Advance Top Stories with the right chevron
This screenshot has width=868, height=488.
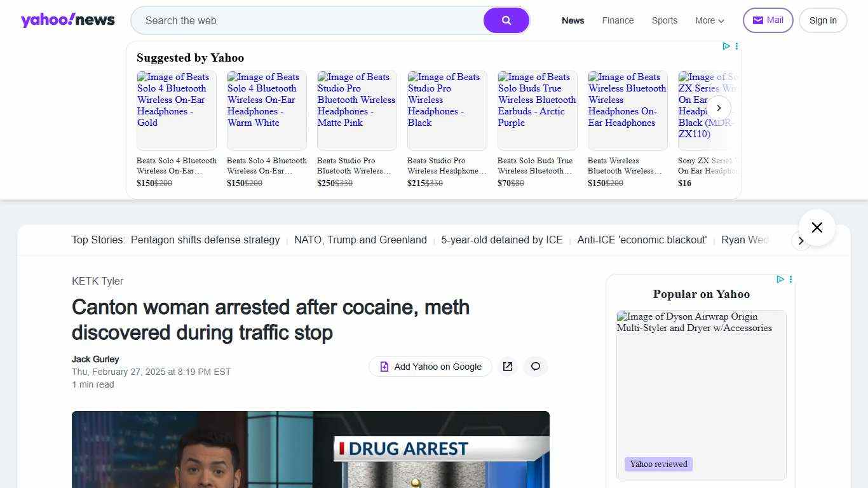coord(801,241)
